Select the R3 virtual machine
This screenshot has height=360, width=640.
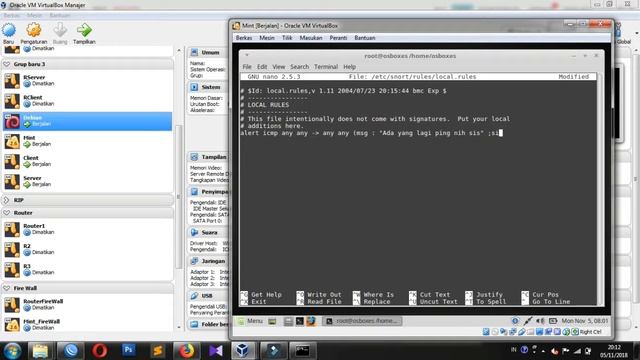pos(87,269)
